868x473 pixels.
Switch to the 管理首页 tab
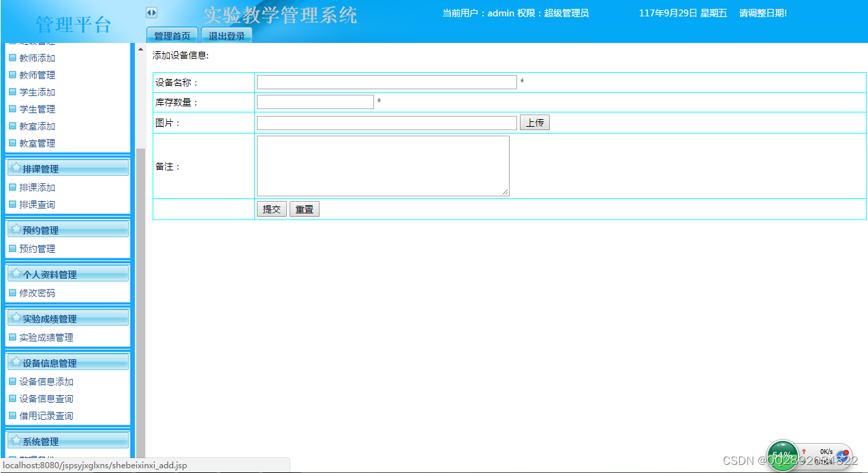click(172, 35)
